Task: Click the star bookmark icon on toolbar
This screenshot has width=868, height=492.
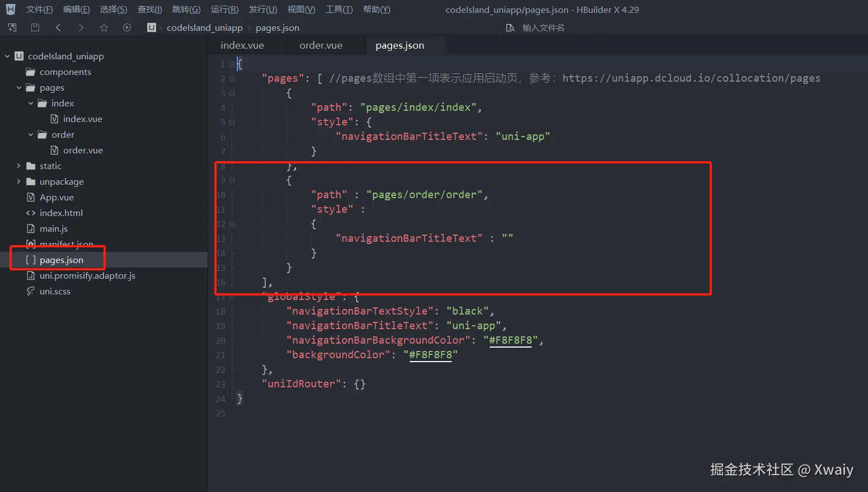Action: (x=104, y=27)
